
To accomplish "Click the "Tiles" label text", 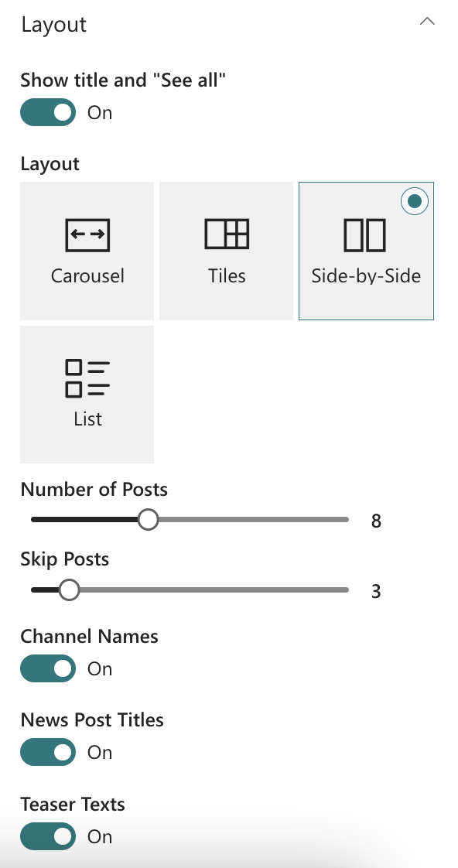I will pos(227,275).
